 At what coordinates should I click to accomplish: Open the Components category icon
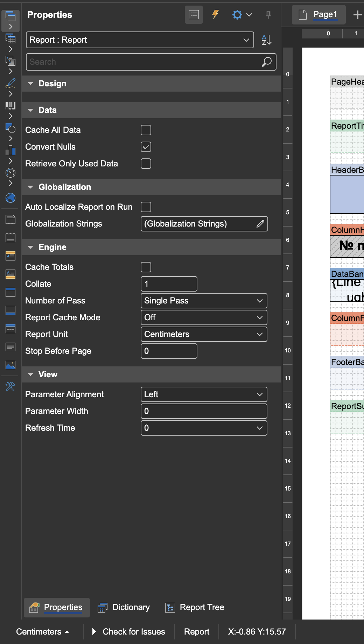(x=10, y=61)
